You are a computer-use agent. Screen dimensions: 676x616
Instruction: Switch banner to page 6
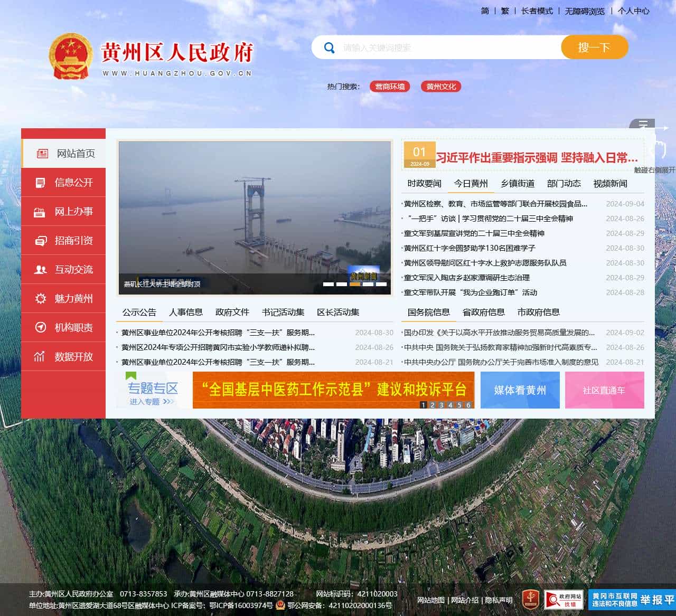(468, 405)
